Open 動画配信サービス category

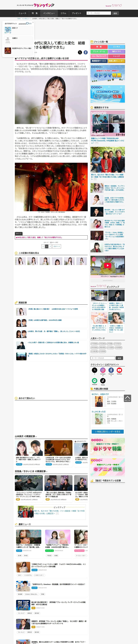tap(99, 61)
